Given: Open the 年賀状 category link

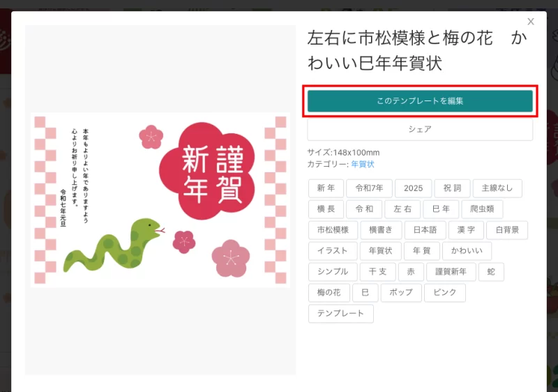Looking at the screenshot, I should 362,164.
